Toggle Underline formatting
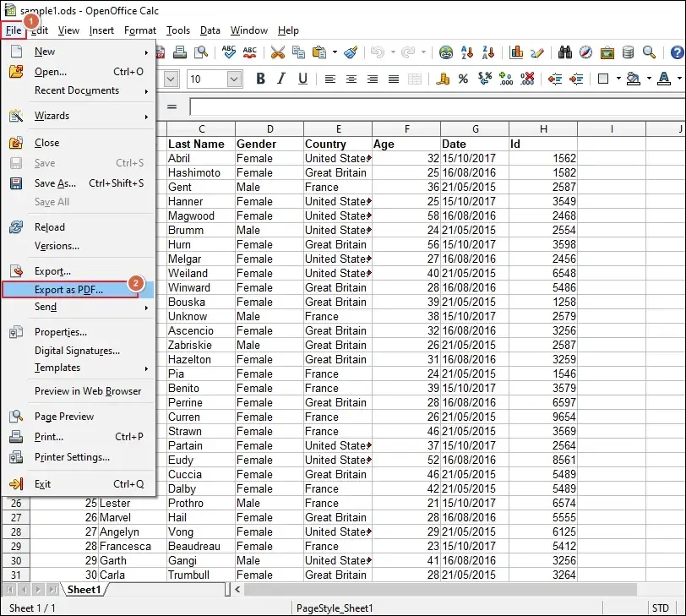Viewport: 686px width, 616px height. 302,79
